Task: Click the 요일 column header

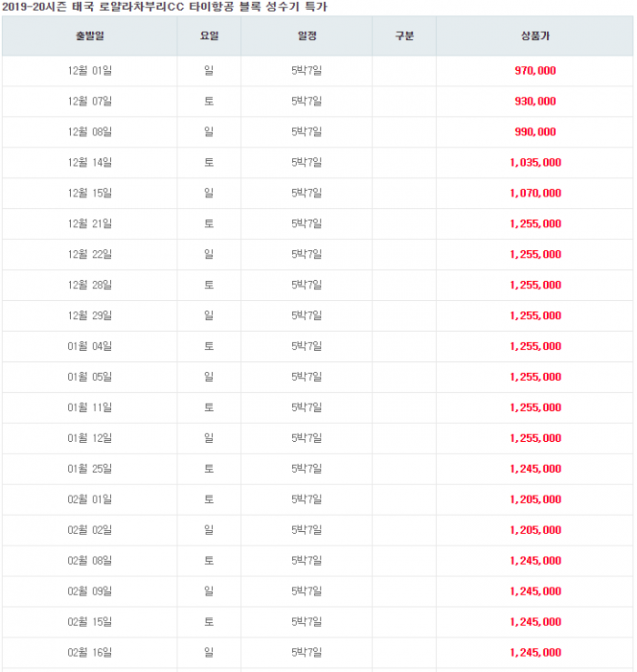Action: (209, 36)
